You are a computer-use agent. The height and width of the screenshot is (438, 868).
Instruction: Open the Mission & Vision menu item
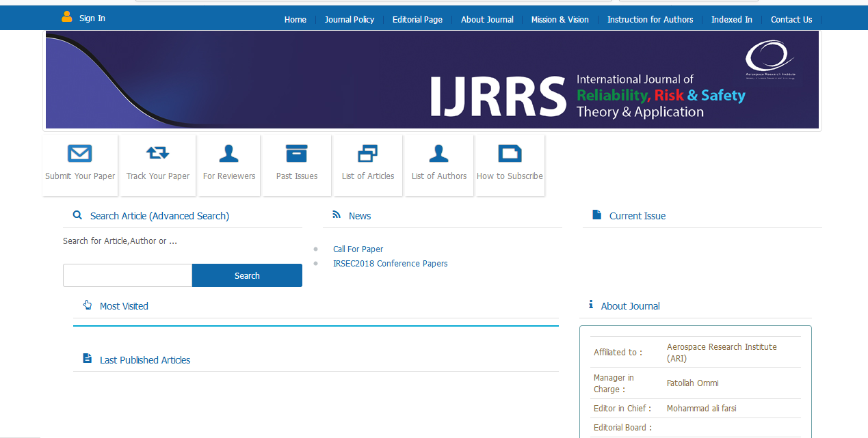click(560, 20)
